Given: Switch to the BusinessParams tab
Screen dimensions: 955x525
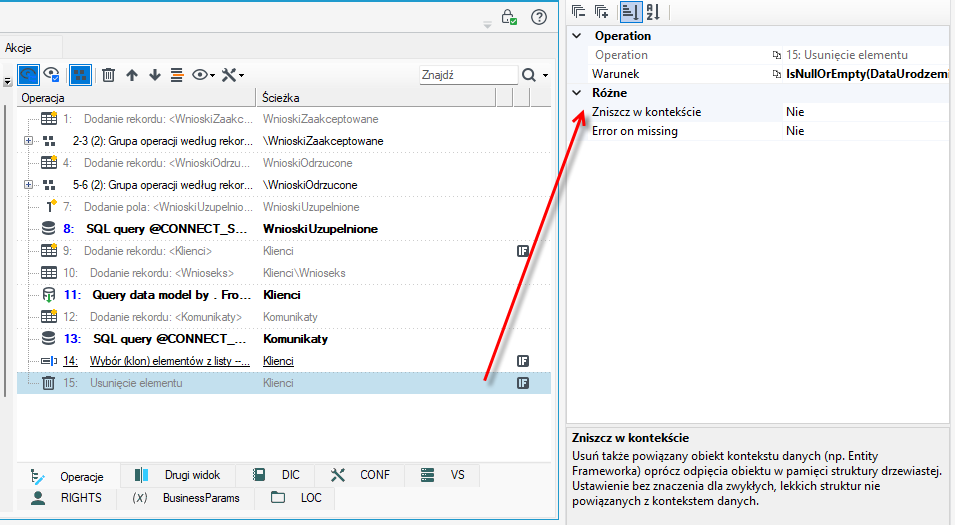Looking at the screenshot, I should (x=186, y=498).
